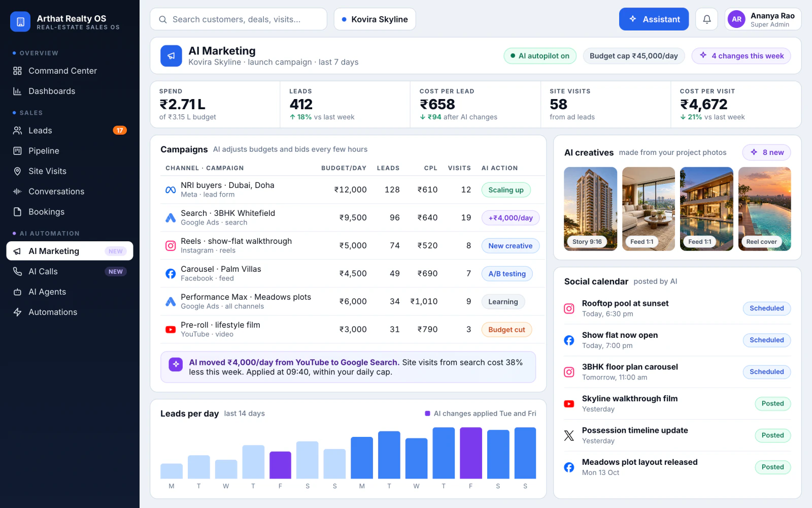Click the Assistant button
The image size is (812, 508).
(654, 19)
